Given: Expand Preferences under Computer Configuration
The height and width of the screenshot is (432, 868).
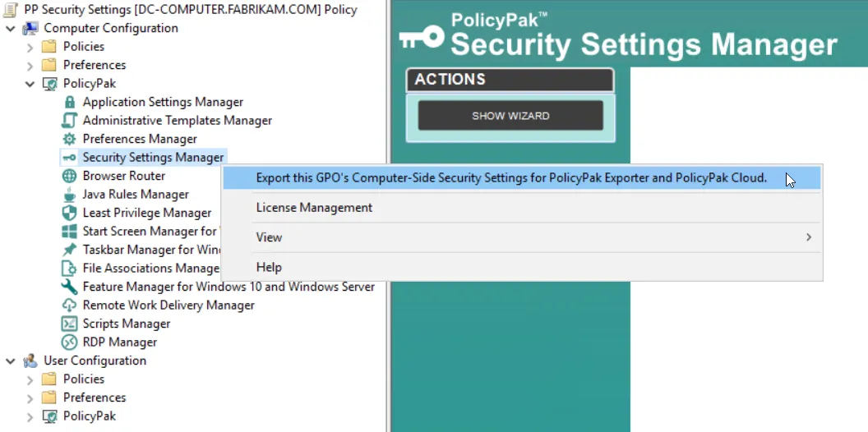Looking at the screenshot, I should click(30, 66).
